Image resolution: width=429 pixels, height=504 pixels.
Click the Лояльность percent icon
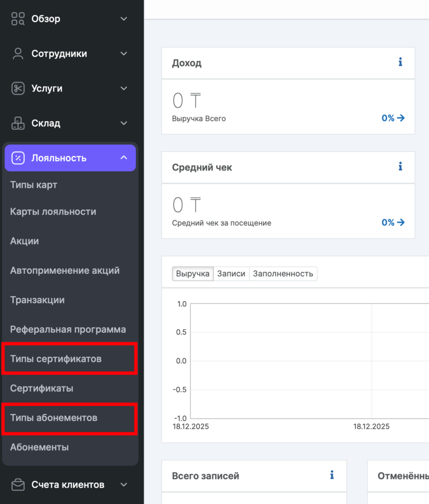18,158
